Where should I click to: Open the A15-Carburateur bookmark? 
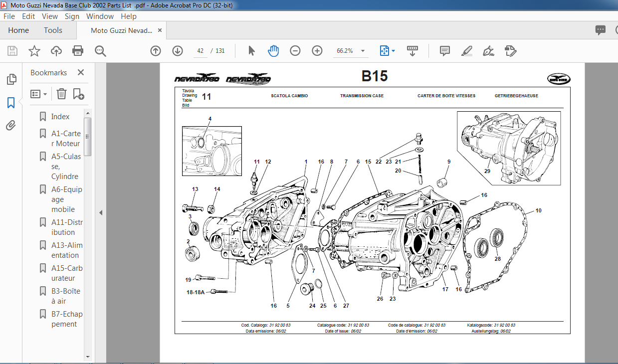[x=67, y=273]
